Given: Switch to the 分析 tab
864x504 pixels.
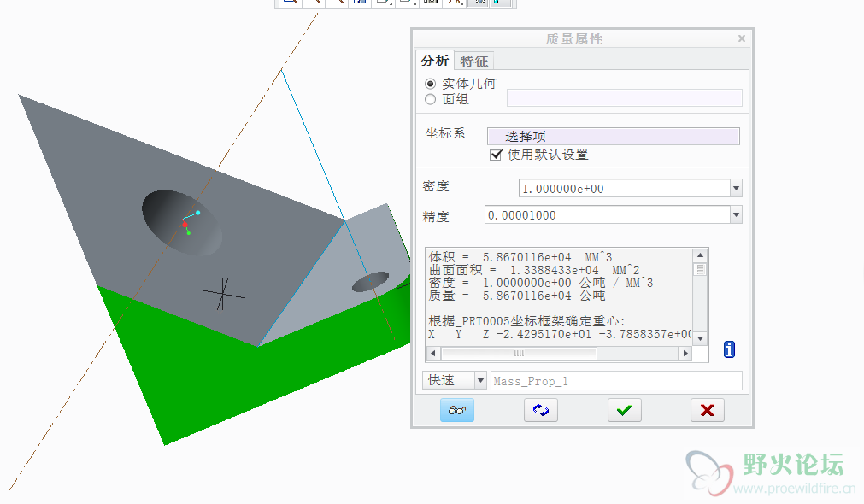Looking at the screenshot, I should click(435, 61).
